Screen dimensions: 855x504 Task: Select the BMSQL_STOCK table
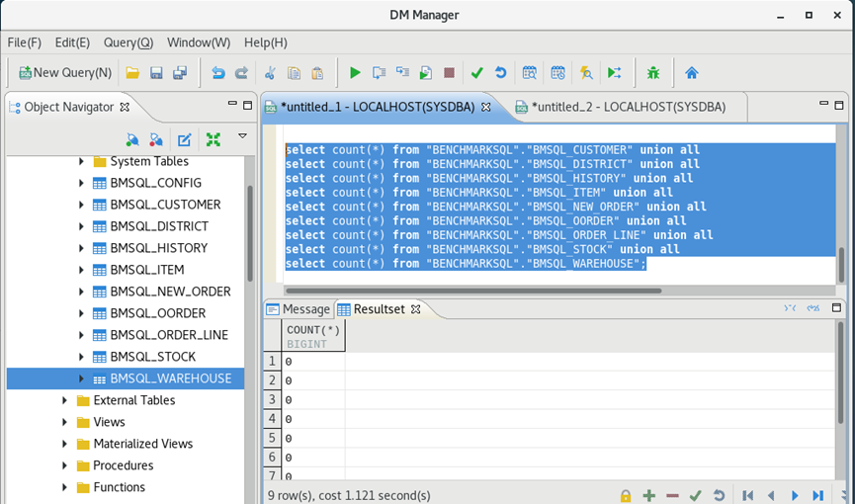point(152,357)
